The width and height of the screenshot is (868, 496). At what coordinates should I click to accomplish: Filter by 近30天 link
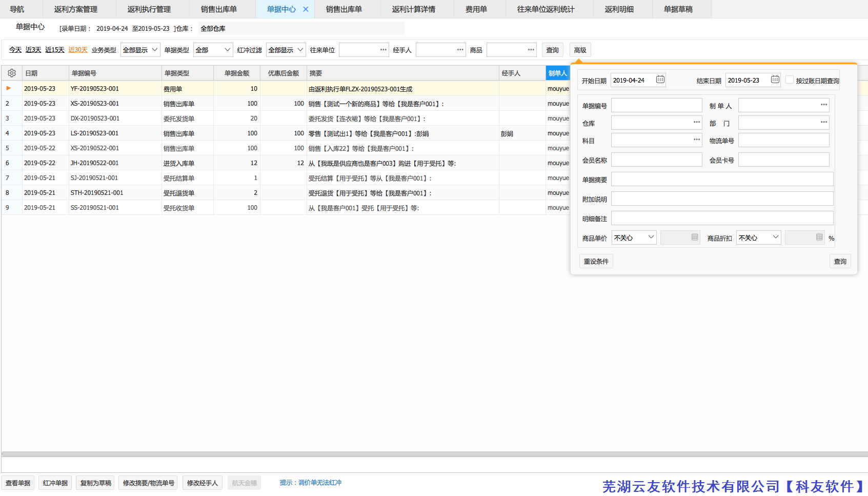(78, 50)
